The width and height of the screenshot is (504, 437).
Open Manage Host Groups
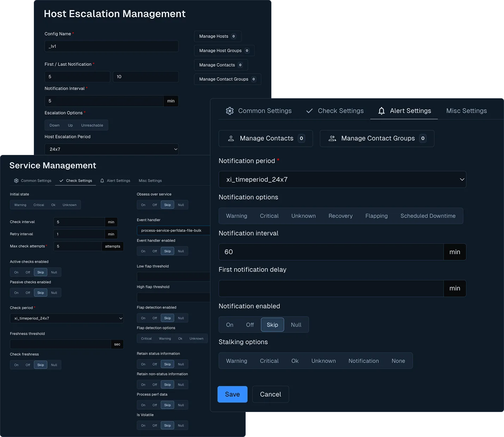(224, 51)
